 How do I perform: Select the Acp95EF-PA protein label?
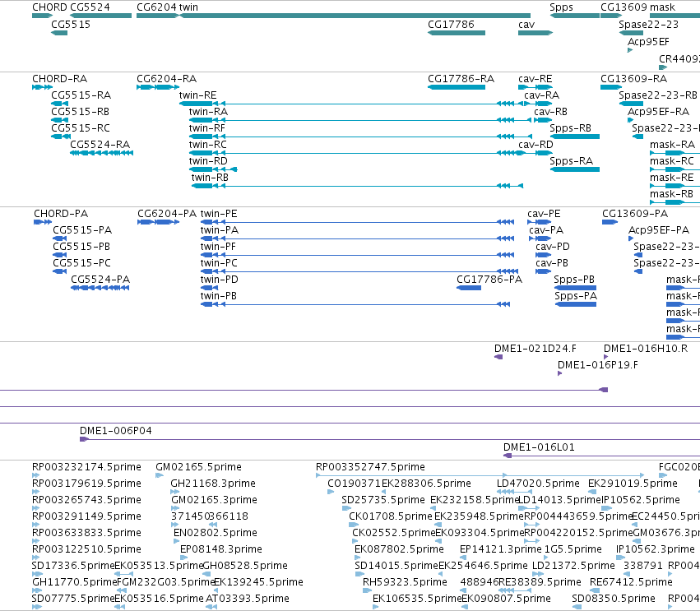point(659,230)
